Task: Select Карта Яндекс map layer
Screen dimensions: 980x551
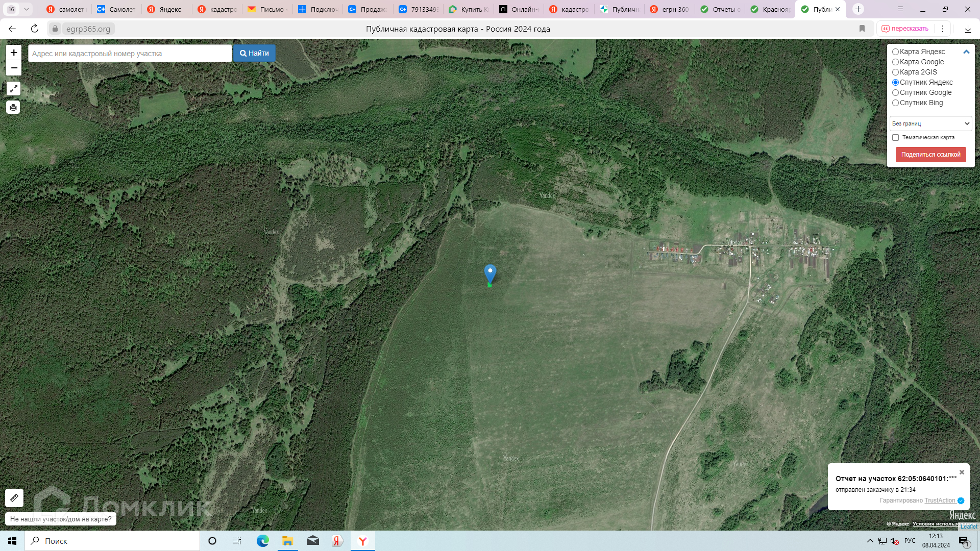Action: click(x=895, y=52)
